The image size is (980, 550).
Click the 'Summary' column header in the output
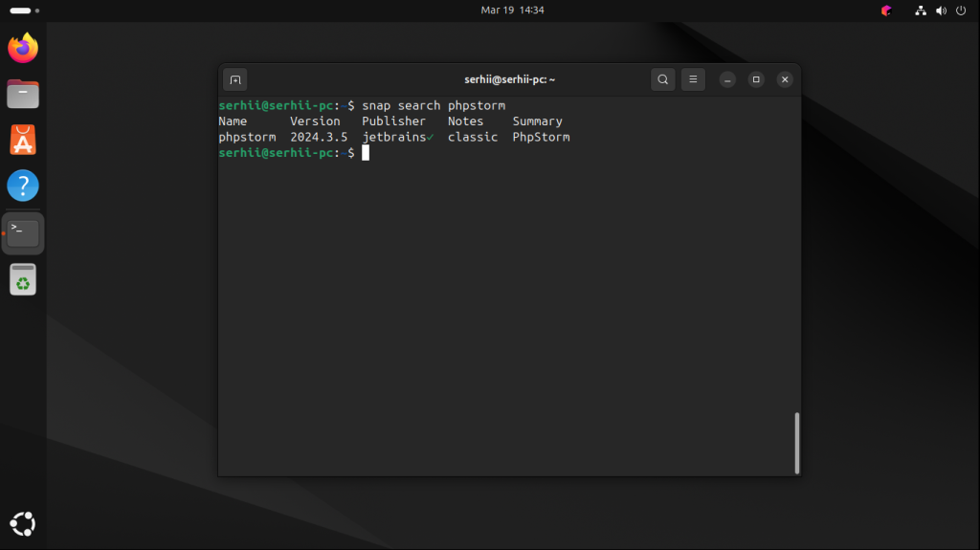tap(538, 121)
